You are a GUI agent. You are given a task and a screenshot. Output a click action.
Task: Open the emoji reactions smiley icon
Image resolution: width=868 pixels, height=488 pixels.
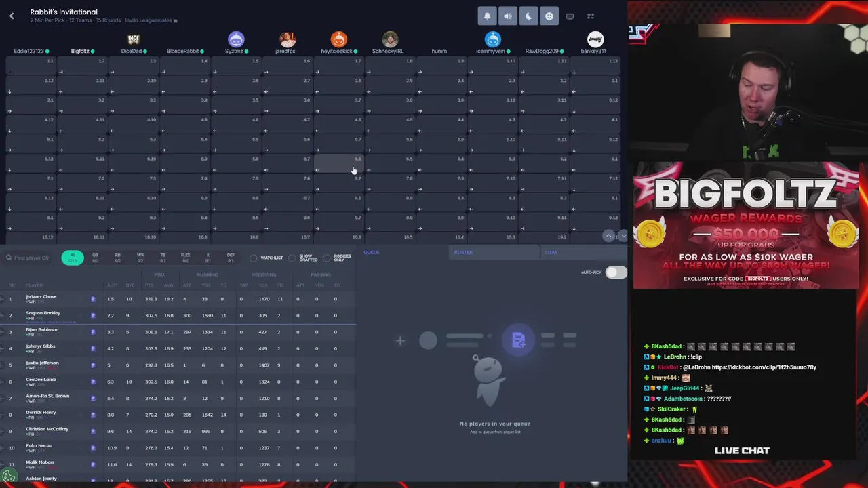tap(549, 16)
